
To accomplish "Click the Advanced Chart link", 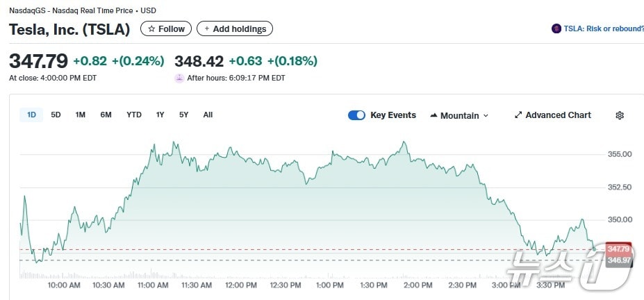I will [x=558, y=115].
